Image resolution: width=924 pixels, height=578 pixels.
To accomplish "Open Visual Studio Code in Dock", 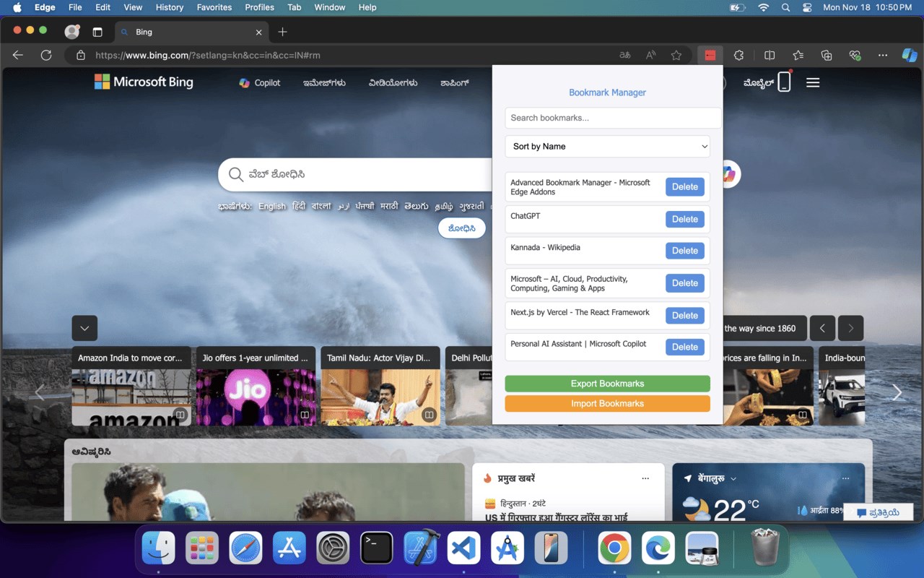I will [x=463, y=548].
